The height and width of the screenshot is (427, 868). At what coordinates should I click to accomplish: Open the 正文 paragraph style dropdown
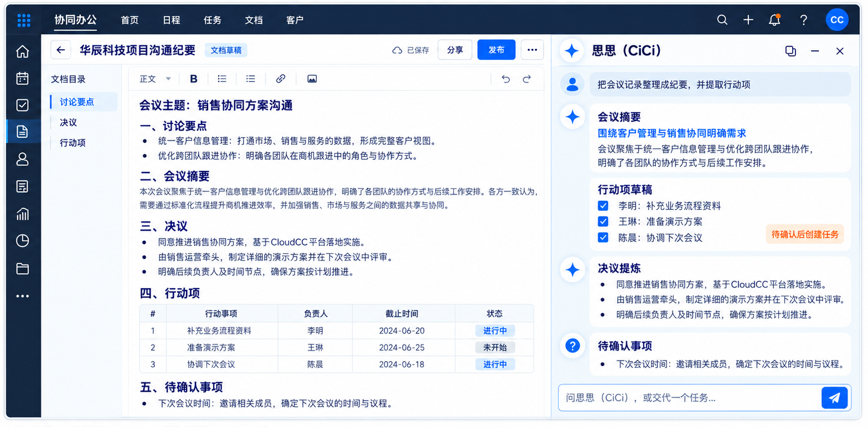[x=156, y=79]
